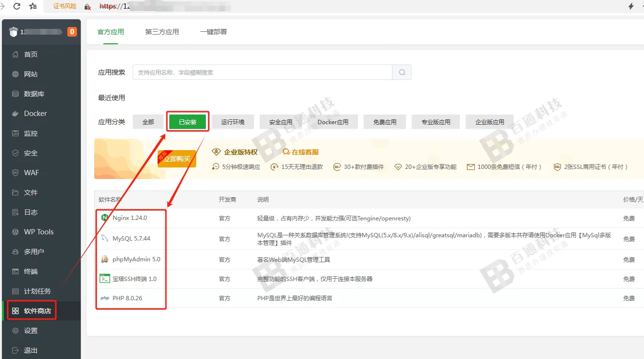
Task: Click the 5分钟极速响应 banner text
Action: pyautogui.click(x=241, y=167)
